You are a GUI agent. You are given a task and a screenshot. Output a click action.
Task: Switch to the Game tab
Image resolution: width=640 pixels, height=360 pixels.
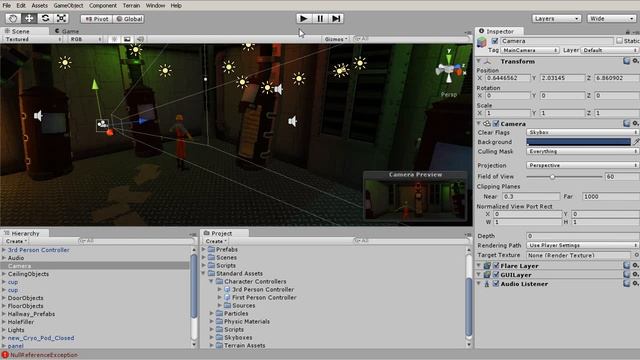coord(67,31)
